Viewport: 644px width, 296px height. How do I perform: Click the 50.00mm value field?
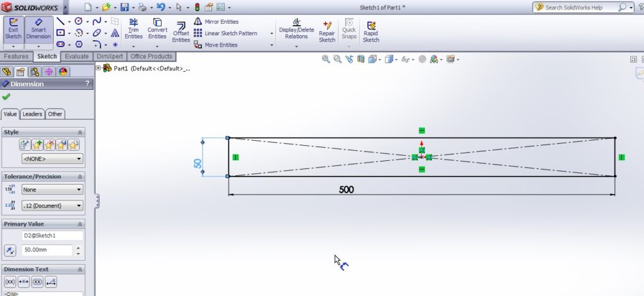pos(47,249)
